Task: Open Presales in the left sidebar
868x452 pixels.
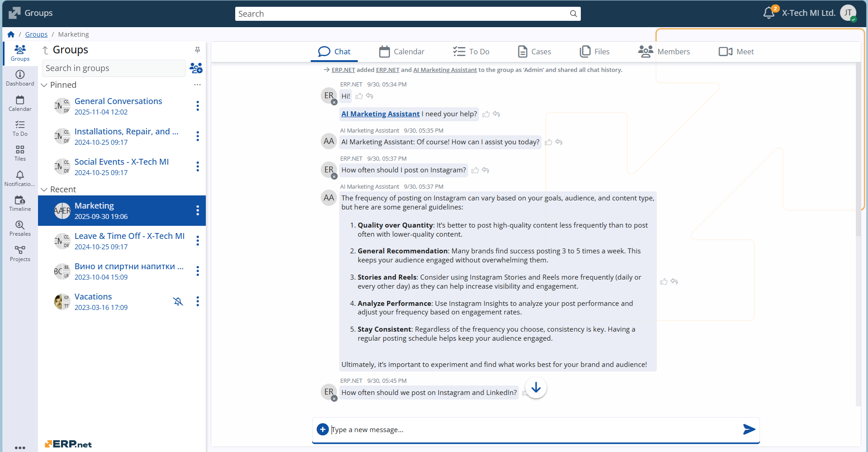Action: coord(20,228)
